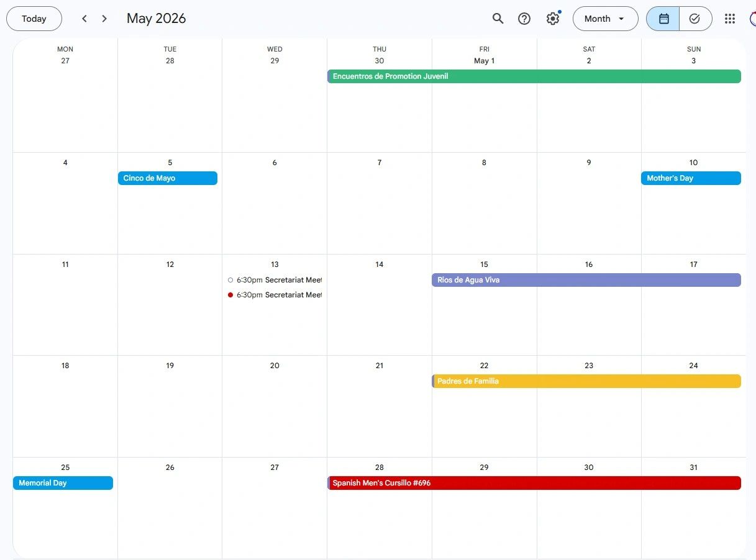756x560 pixels.
Task: Open the Padres de Familia event
Action: point(586,381)
